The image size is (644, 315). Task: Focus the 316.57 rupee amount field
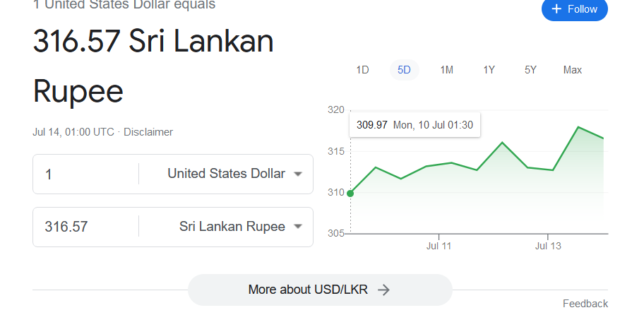[86, 227]
